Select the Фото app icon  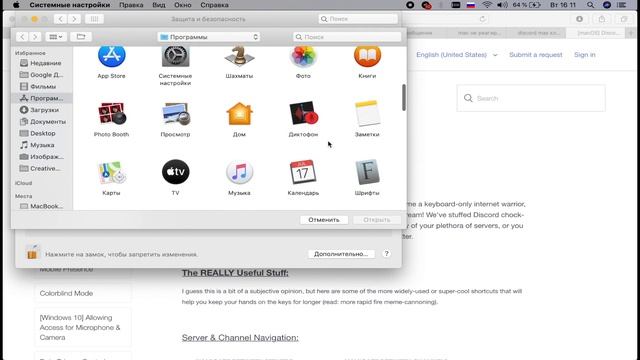(303, 56)
